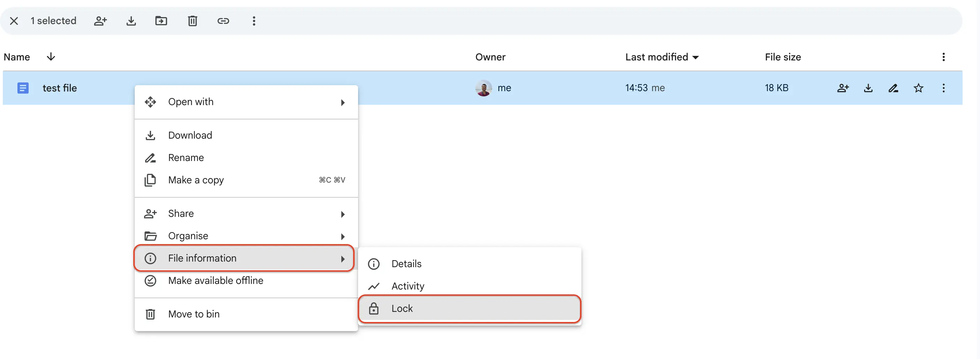Click the bin icon in top toolbar
The height and width of the screenshot is (359, 980).
(x=193, y=21)
